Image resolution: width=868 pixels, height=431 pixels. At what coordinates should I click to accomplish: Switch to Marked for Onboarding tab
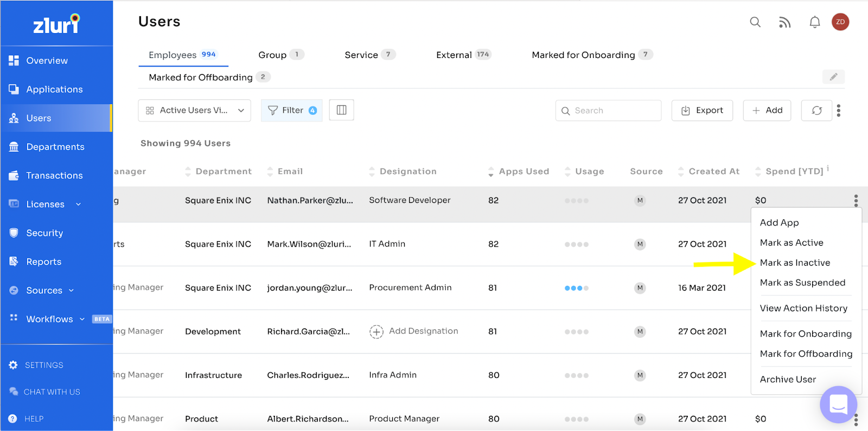(592, 55)
